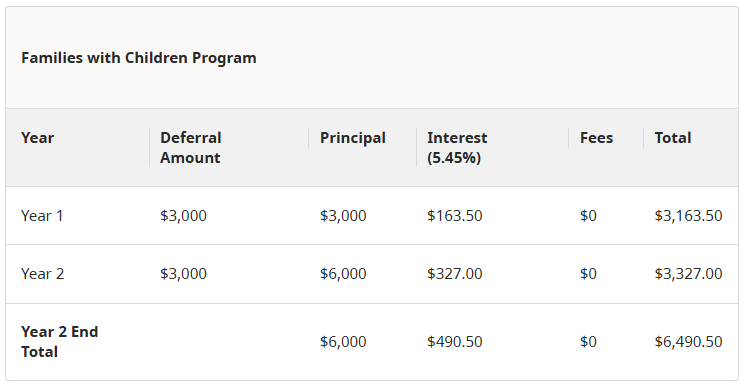Select the Fees column header
The height and width of the screenshot is (386, 744).
[x=596, y=138]
